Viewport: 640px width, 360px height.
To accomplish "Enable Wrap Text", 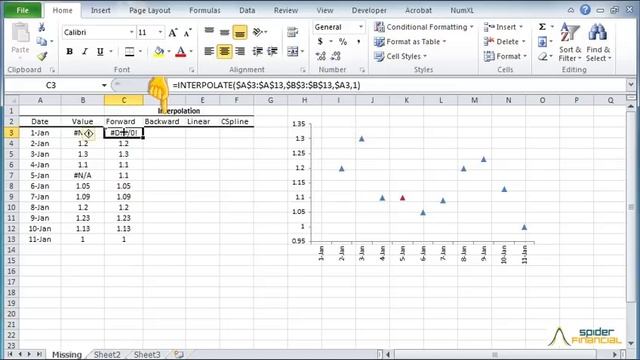I will coord(293,32).
